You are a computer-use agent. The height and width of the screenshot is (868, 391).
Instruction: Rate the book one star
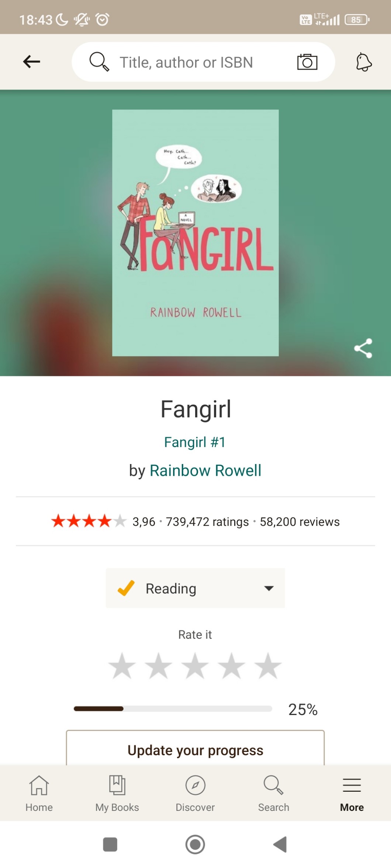click(x=122, y=666)
